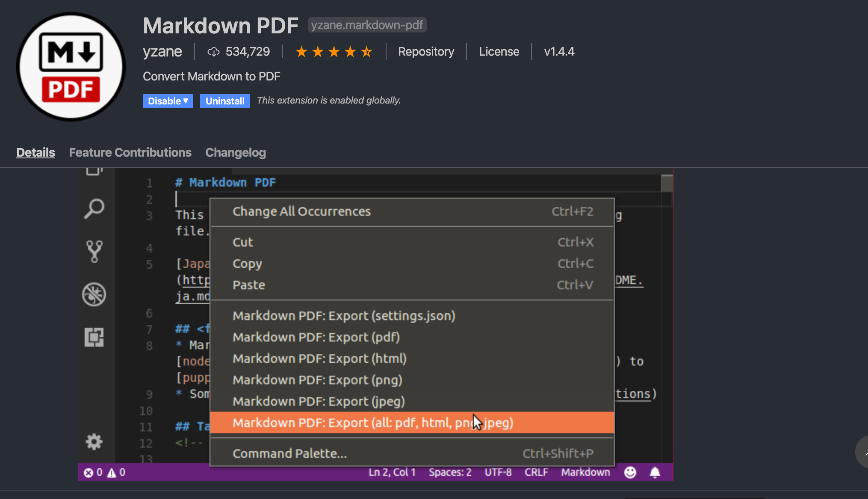Open Command Palette from the context menu
This screenshot has height=499, width=868.
coord(289,453)
